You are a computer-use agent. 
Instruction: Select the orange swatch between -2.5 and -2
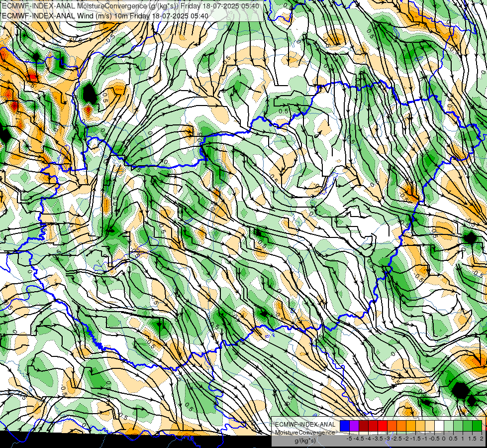click(x=401, y=426)
